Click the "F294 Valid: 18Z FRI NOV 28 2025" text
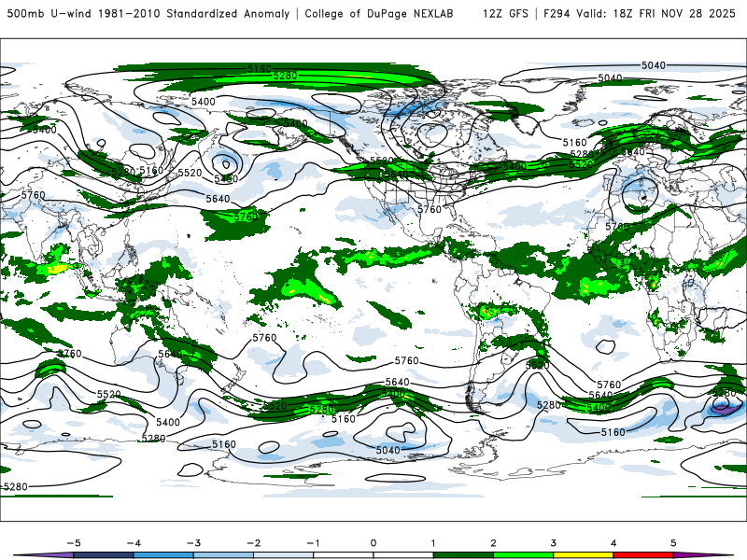 640,14
